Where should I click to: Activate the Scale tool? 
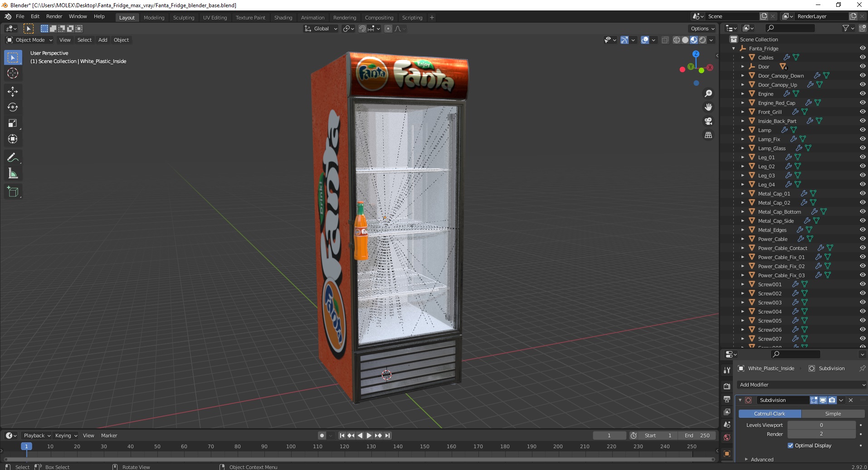(13, 123)
